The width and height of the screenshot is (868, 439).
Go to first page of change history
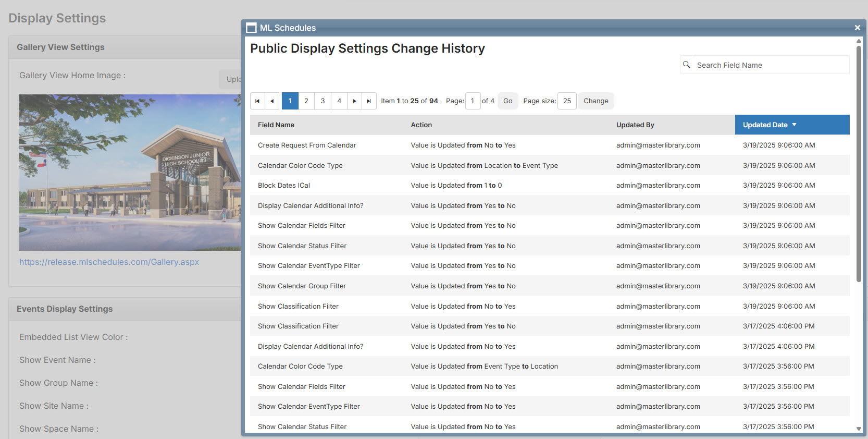[x=257, y=101]
